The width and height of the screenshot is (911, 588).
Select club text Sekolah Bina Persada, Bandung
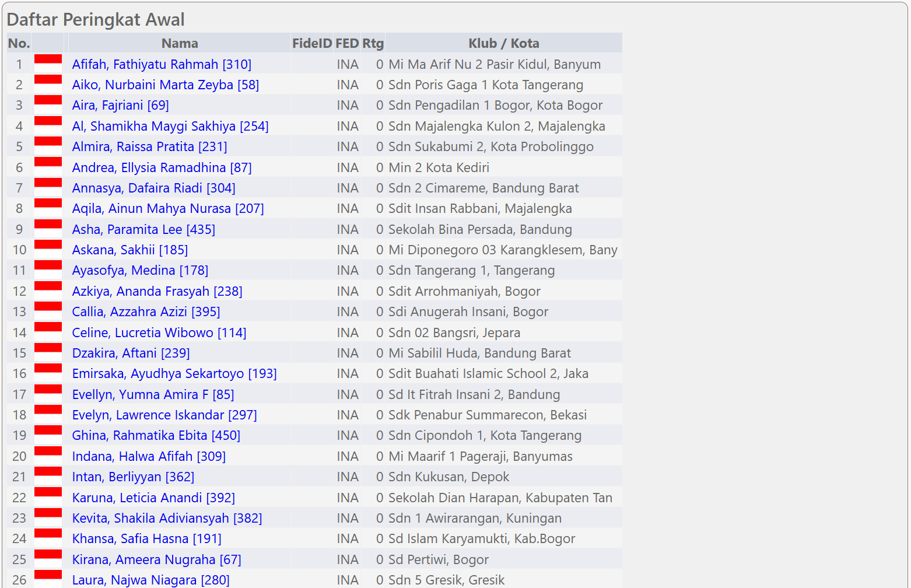click(481, 229)
